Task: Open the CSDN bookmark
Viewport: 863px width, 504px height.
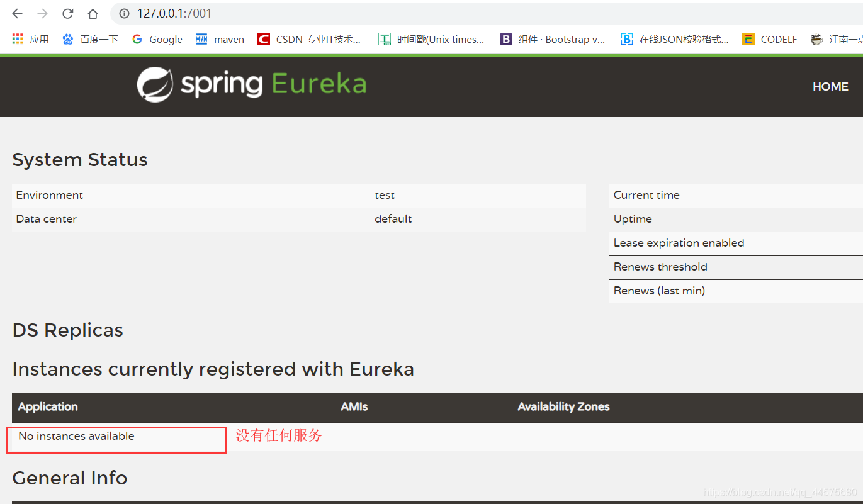Action: 310,39
